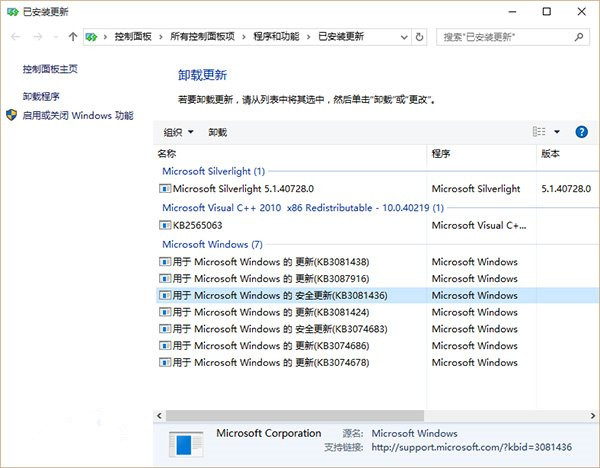Select 用于 Microsoft Windows 的 更新(KB3074678)
The height and width of the screenshot is (468, 600).
point(271,362)
